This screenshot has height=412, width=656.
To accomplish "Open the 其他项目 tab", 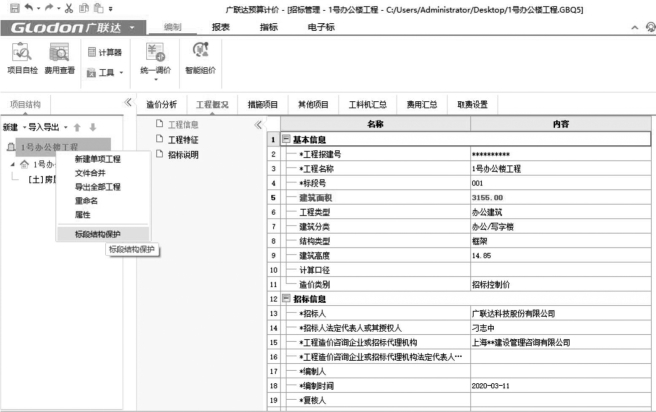I will 313,105.
